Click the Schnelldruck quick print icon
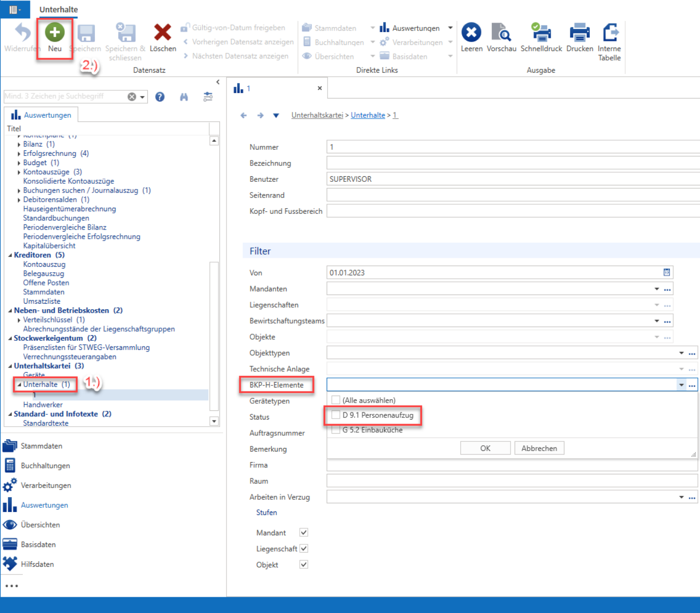The height and width of the screenshot is (613, 700). point(541,33)
